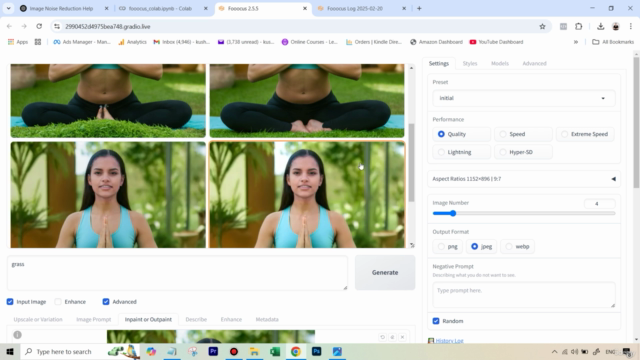The width and height of the screenshot is (640, 360).
Task: Open the Advanced settings tab
Action: (x=534, y=63)
